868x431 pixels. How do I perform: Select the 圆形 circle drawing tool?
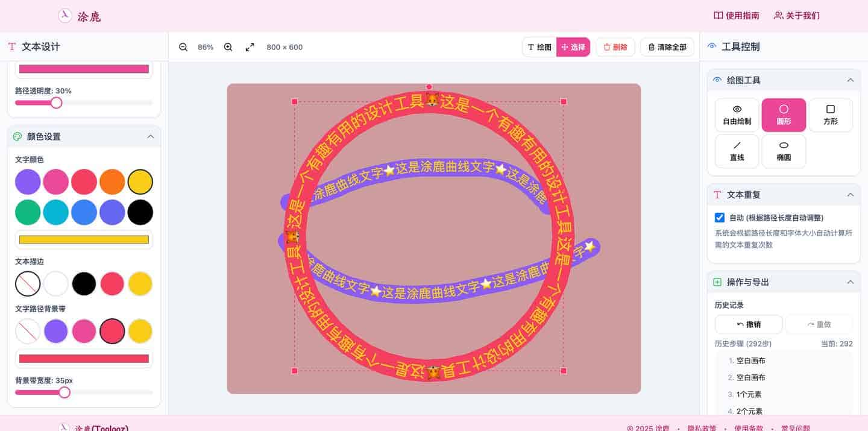[784, 115]
